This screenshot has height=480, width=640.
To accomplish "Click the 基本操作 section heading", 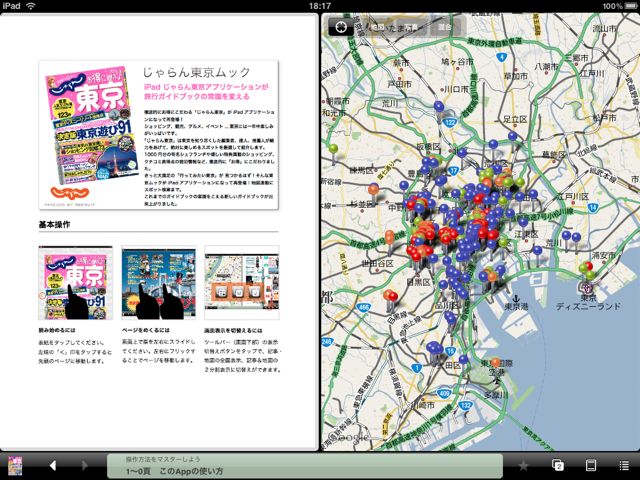I will pyautogui.click(x=54, y=225).
